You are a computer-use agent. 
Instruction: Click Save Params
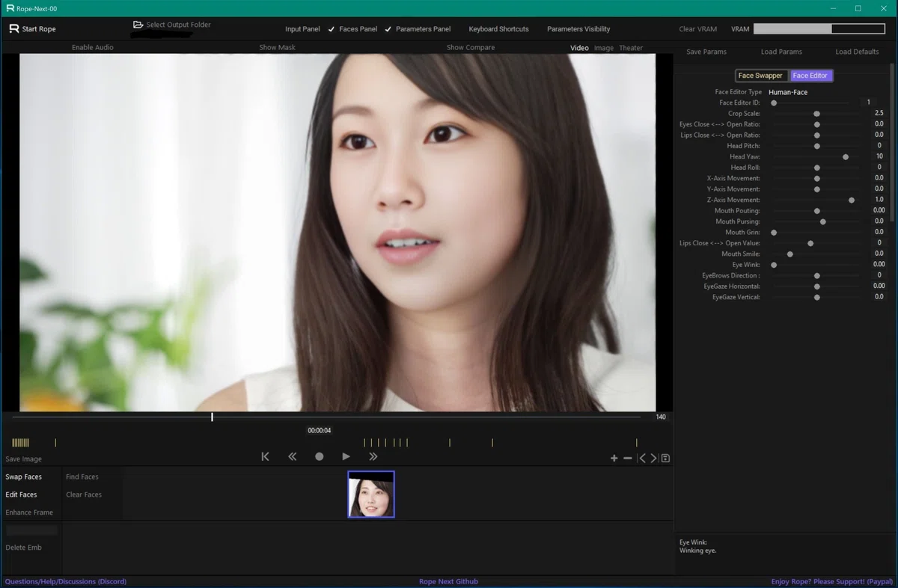[x=706, y=52]
